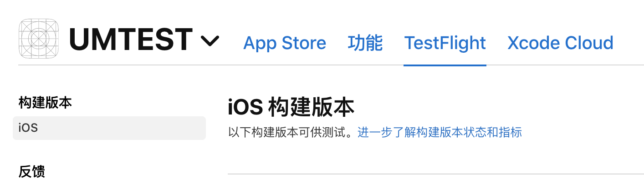This screenshot has width=644, height=189.
Task: Click the blue underline beneath TestFlight
Action: [x=445, y=65]
